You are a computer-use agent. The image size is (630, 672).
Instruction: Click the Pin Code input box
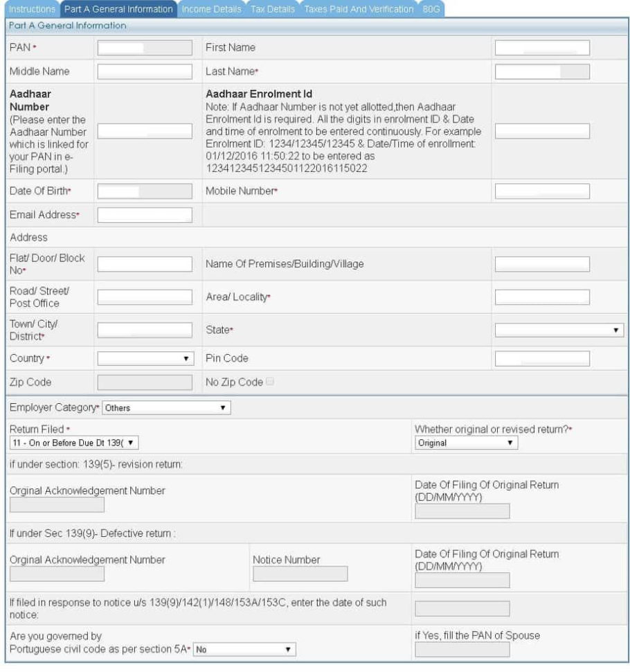pyautogui.click(x=542, y=358)
